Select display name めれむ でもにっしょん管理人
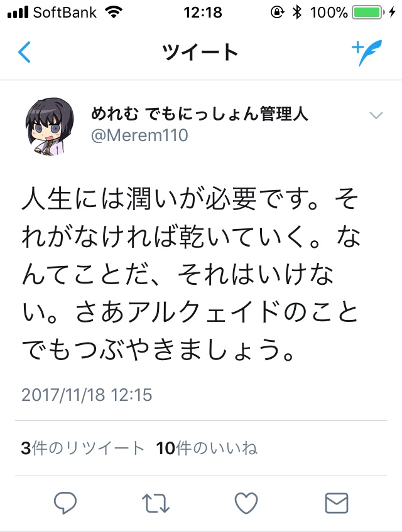Image resolution: width=402 pixels, height=532 pixels. [x=200, y=114]
